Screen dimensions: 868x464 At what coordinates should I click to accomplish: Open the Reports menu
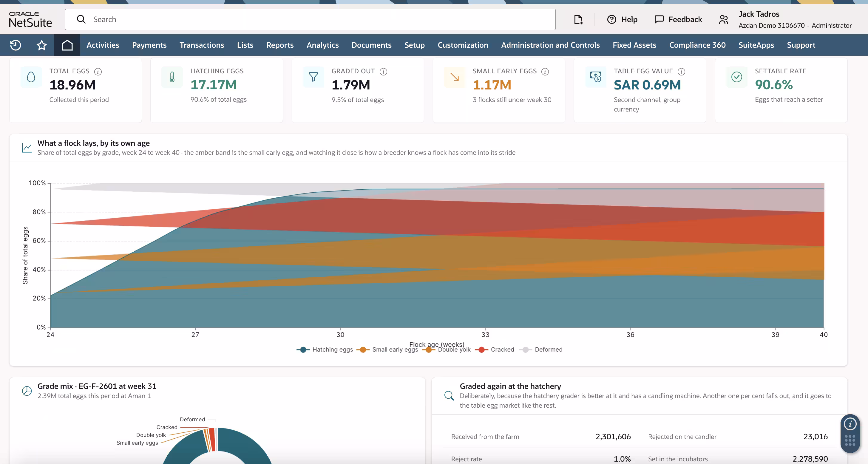[x=280, y=45]
